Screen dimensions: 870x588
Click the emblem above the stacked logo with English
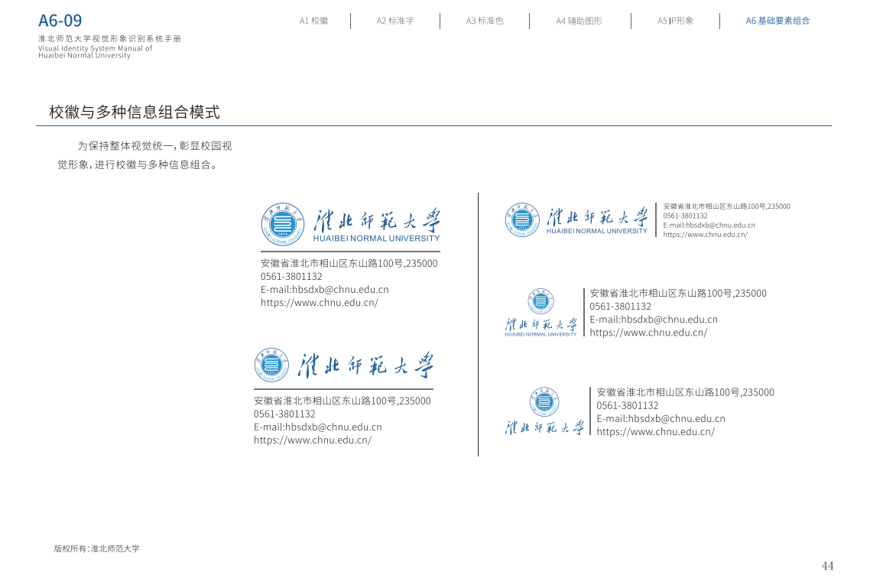tap(541, 301)
